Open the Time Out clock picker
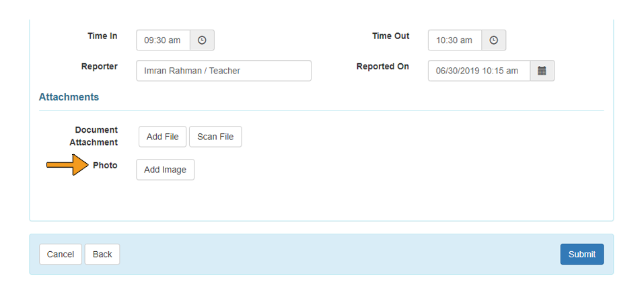 pos(494,40)
